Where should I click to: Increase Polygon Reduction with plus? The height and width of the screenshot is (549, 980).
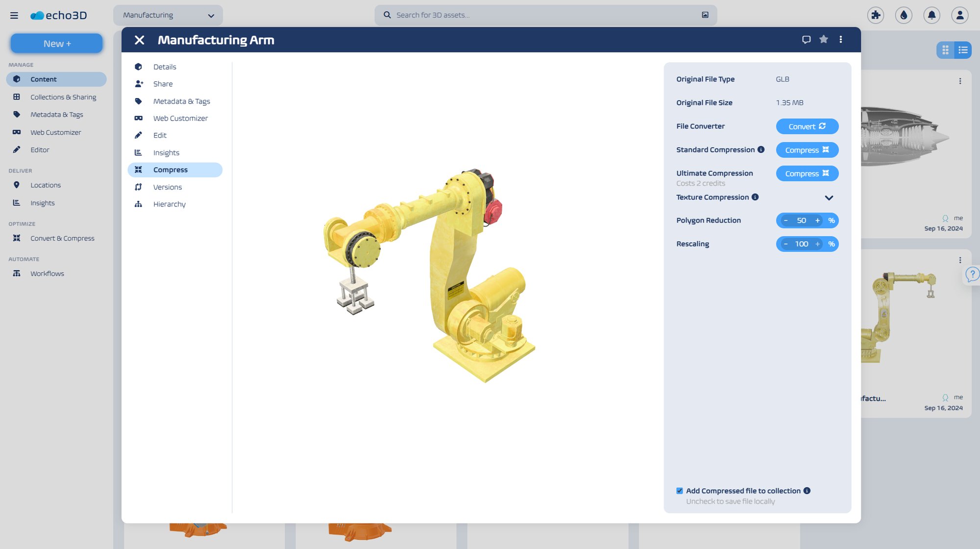(x=817, y=221)
